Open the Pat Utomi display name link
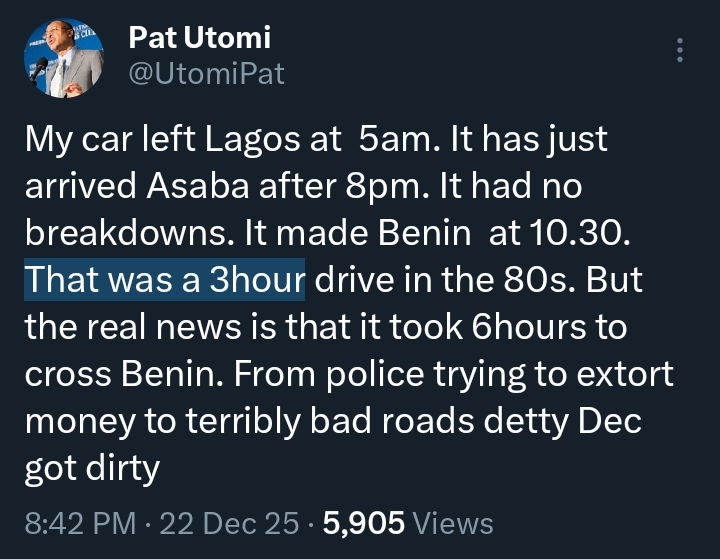Screen dimensions: 720x559 [x=200, y=39]
